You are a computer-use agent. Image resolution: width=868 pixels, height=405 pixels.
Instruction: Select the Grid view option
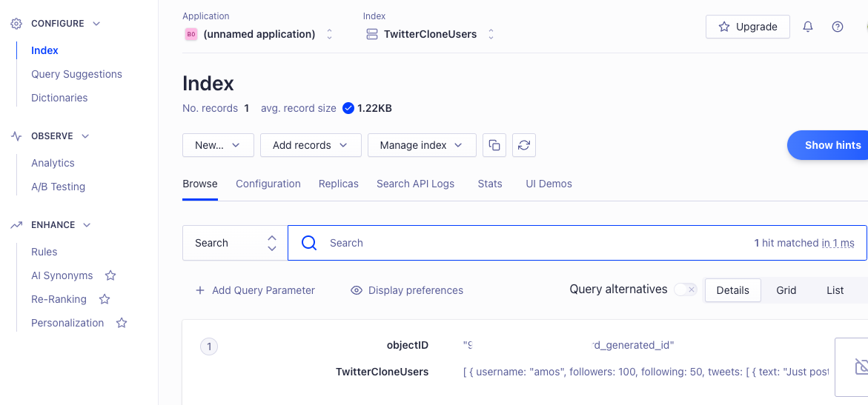point(786,290)
